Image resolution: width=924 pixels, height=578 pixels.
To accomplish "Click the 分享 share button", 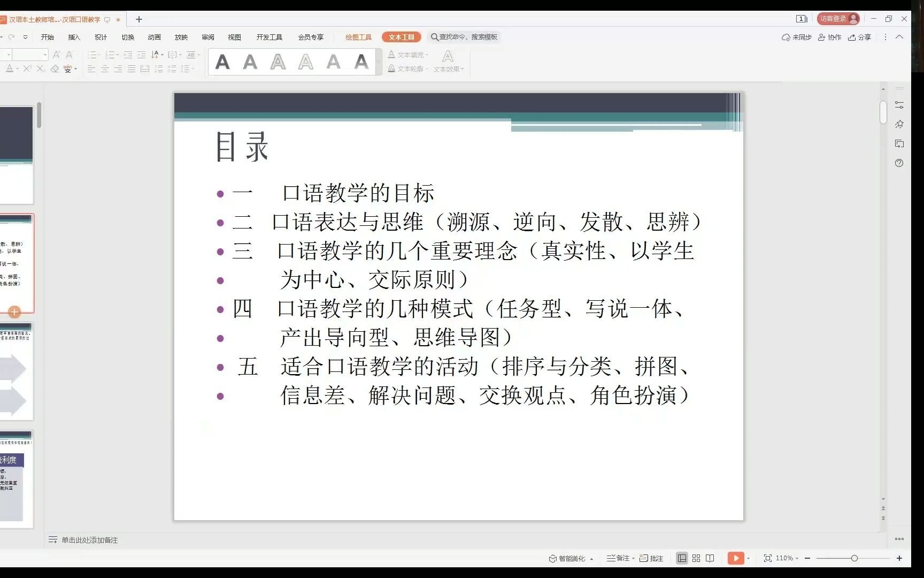I will coord(860,37).
